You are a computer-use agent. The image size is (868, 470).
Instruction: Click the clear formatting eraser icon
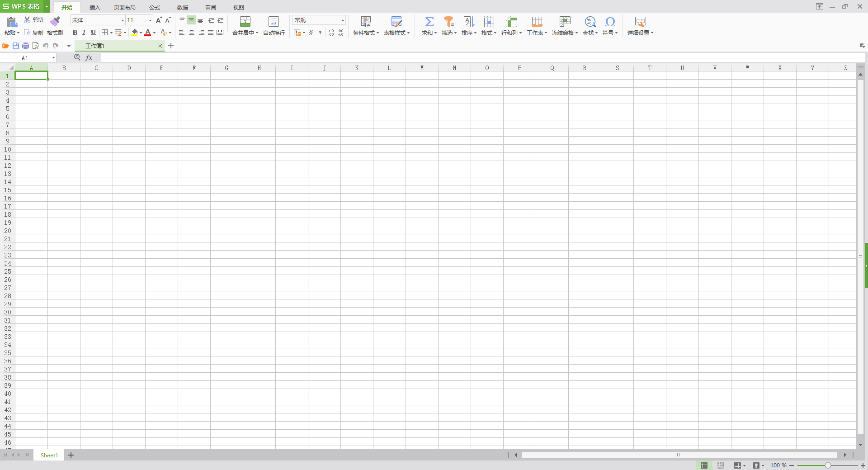[164, 33]
